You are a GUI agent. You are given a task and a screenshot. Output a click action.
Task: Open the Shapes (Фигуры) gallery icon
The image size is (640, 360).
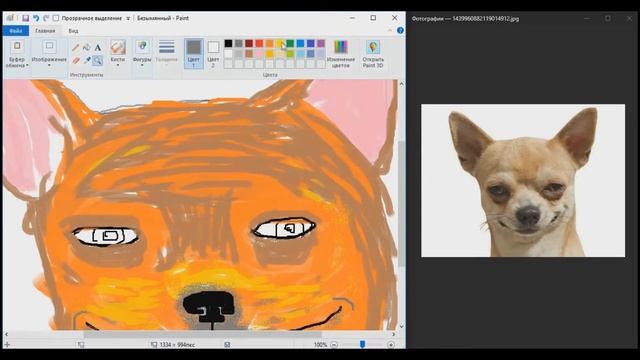(142, 47)
